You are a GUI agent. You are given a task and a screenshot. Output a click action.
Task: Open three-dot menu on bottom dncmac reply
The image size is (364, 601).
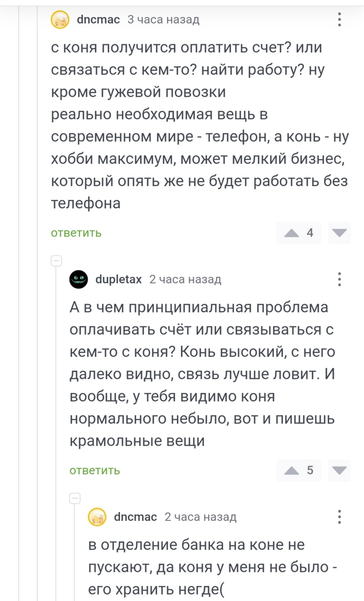pyautogui.click(x=340, y=517)
